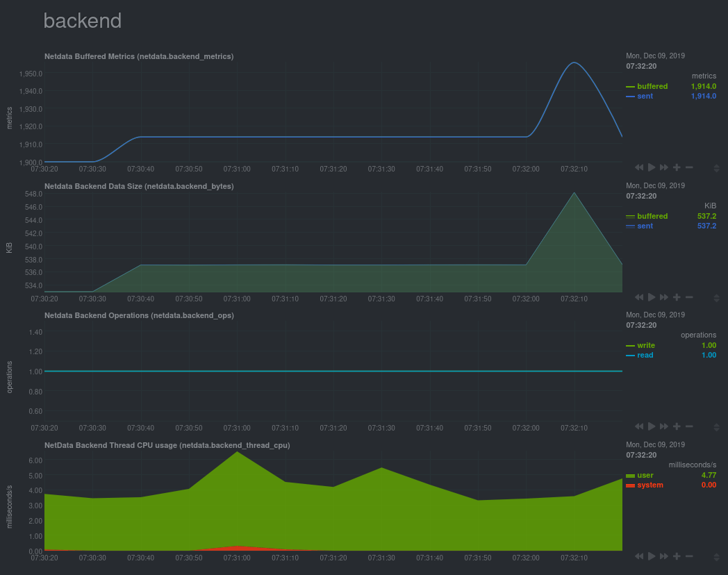Image resolution: width=728 pixels, height=575 pixels.
Task: Zoom out on Backend Operations chart
Action: [689, 426]
